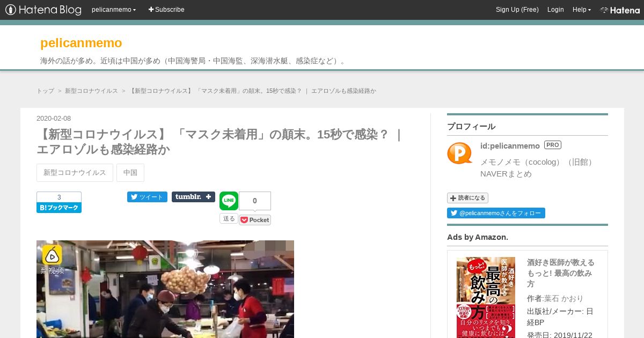Share article with the ツイート button
The height and width of the screenshot is (338, 644).
point(147,197)
